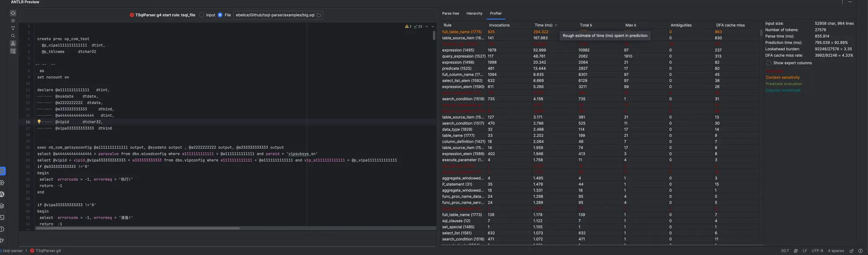Switch to the Parse tree tab
This screenshot has height=255, width=868.
point(450,13)
